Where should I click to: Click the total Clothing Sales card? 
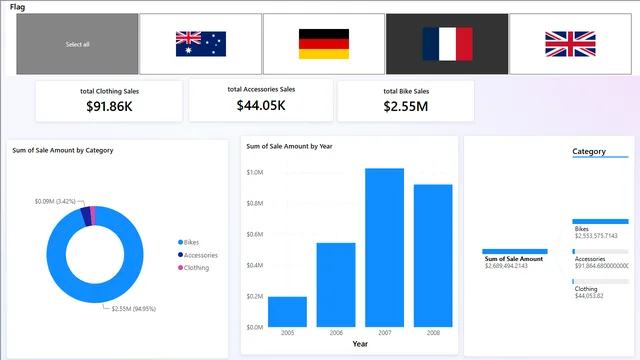click(109, 101)
